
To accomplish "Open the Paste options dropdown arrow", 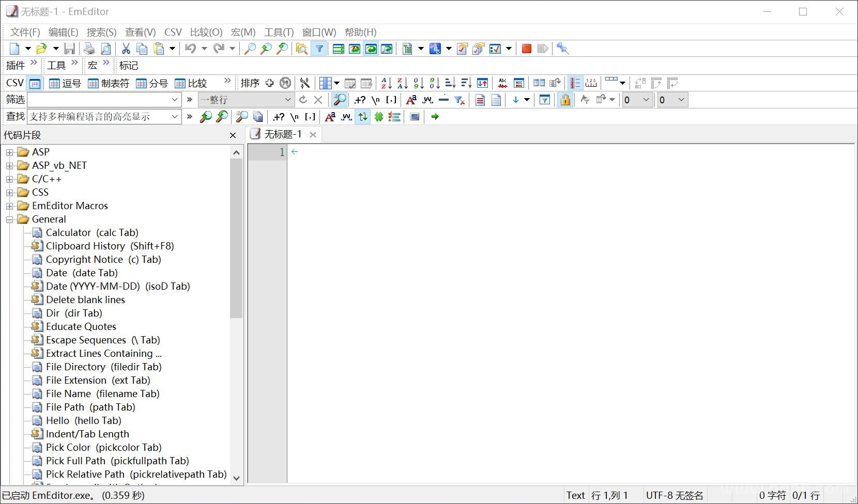I will tap(172, 49).
